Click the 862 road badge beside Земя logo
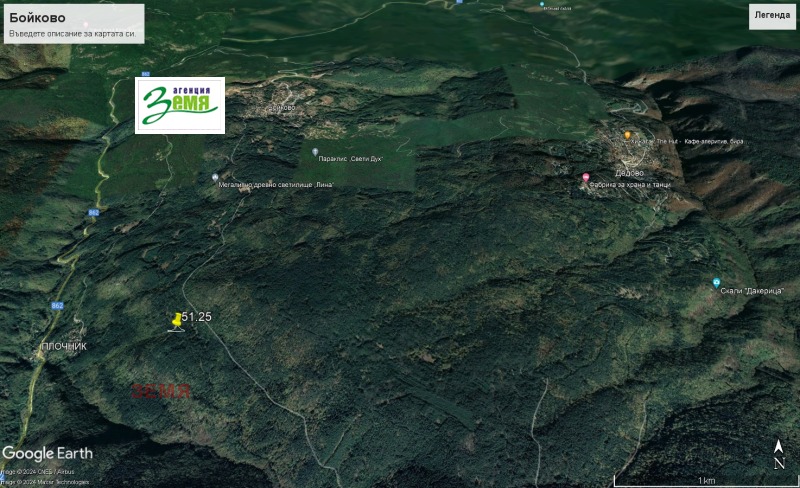 146,75
